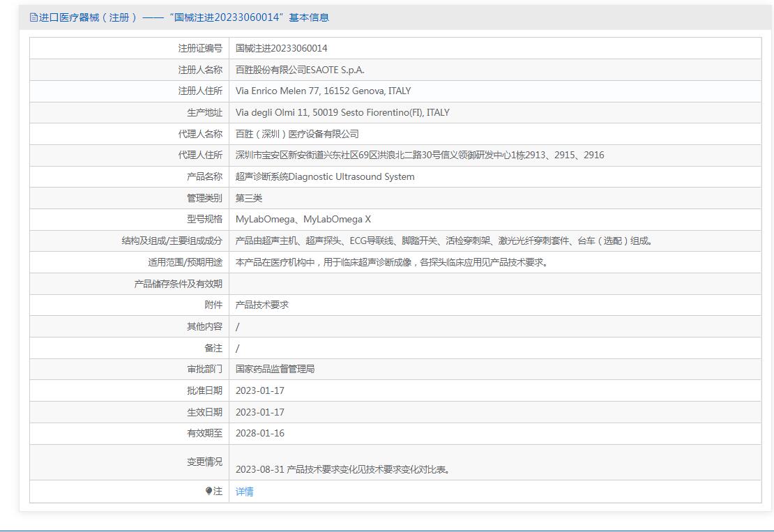Viewport: 774px width, 532px height.
Task: Click the 注册人名称 row label
Action: tap(200, 70)
